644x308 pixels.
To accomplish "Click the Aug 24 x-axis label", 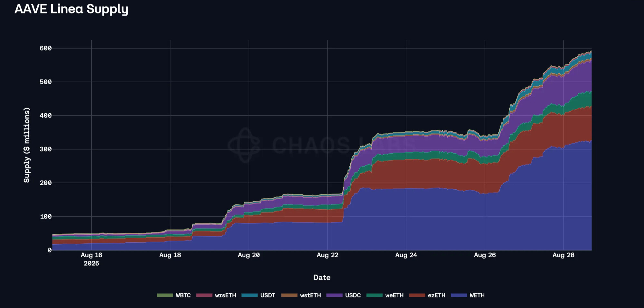I will click(406, 255).
